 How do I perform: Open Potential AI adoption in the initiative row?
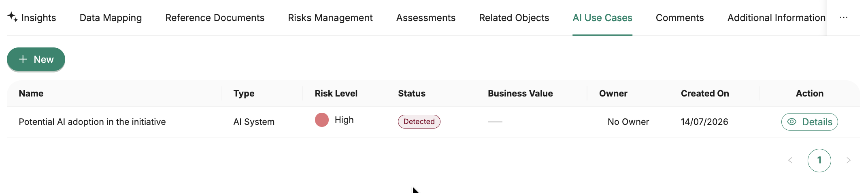pyautogui.click(x=433, y=122)
